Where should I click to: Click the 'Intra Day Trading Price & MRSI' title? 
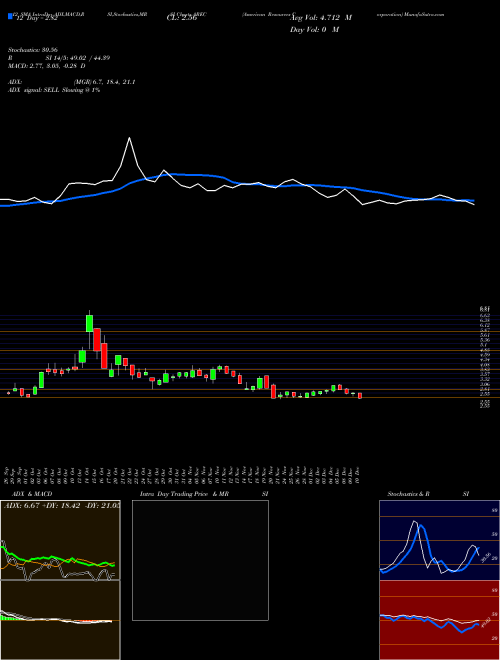(204, 494)
